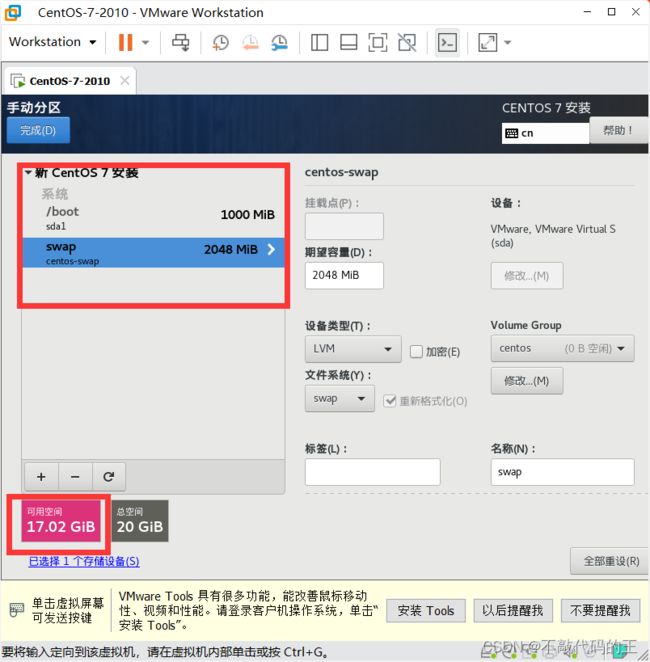Send Ctrl+Alt+Del to the VM
The width and height of the screenshot is (650, 662).
181,42
